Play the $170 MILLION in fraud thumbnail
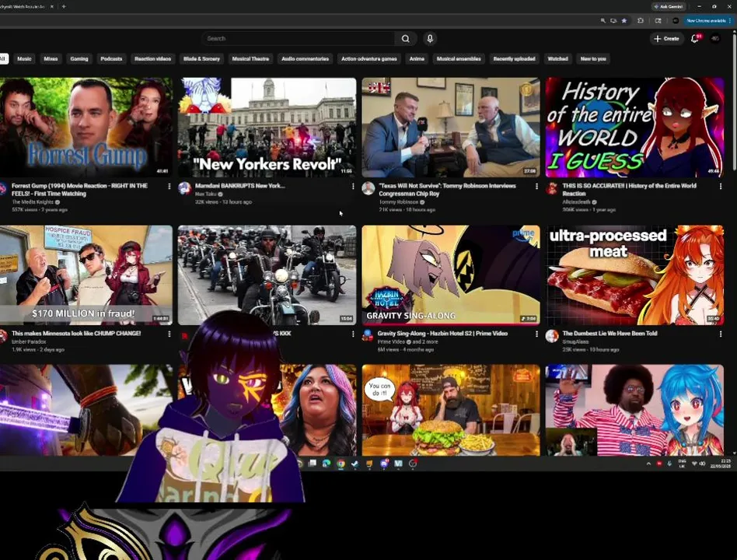Viewport: 737px width, 560px height. 86,275
